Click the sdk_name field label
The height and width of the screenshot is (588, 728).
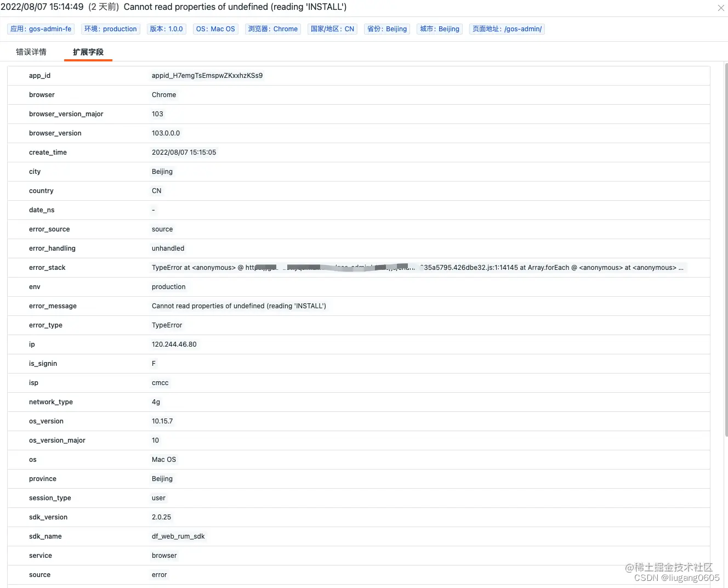(x=46, y=536)
